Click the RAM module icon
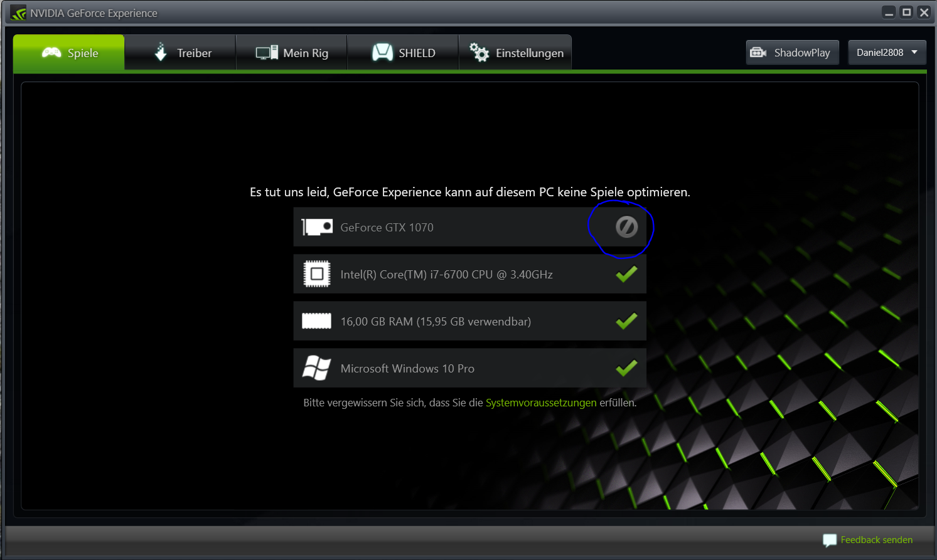Image resolution: width=937 pixels, height=560 pixels. click(317, 321)
